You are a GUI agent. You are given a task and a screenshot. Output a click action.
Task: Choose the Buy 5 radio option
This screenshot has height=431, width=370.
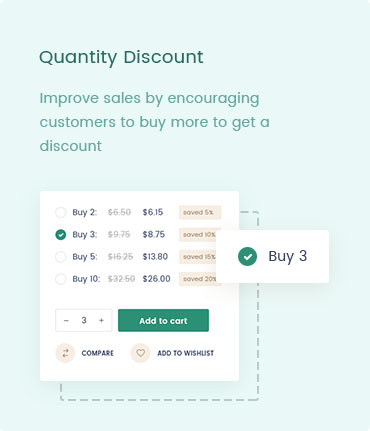tap(61, 257)
